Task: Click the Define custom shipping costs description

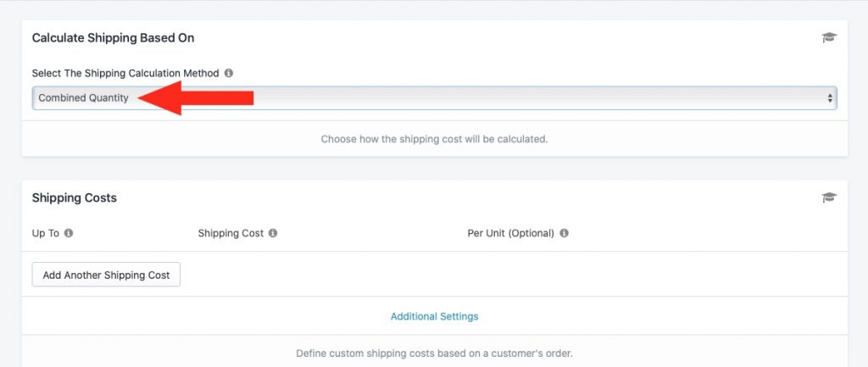Action: pos(435,353)
